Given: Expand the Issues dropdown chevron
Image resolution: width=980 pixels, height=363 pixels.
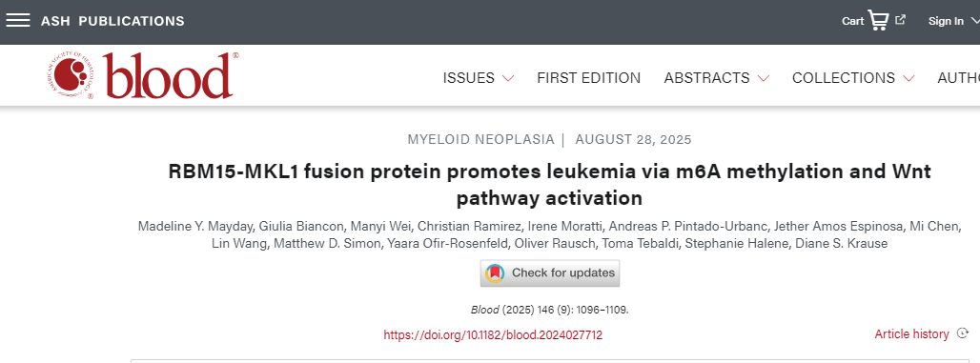Looking at the screenshot, I should pyautogui.click(x=508, y=79).
